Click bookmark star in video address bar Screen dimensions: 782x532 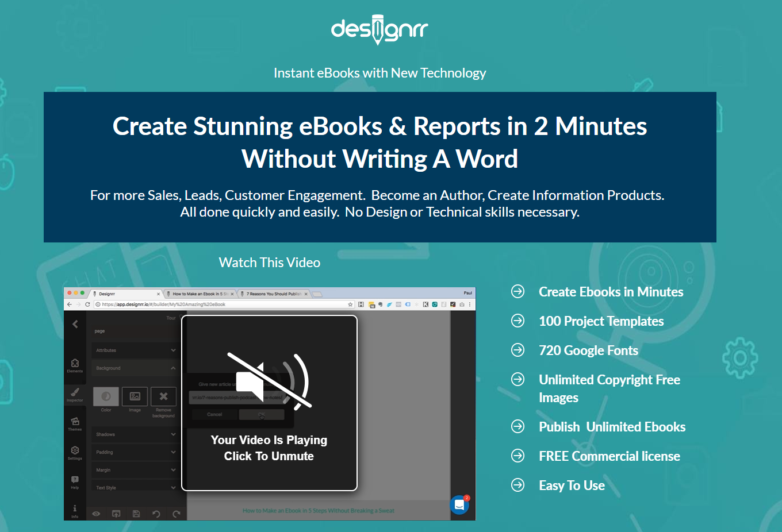(x=350, y=304)
